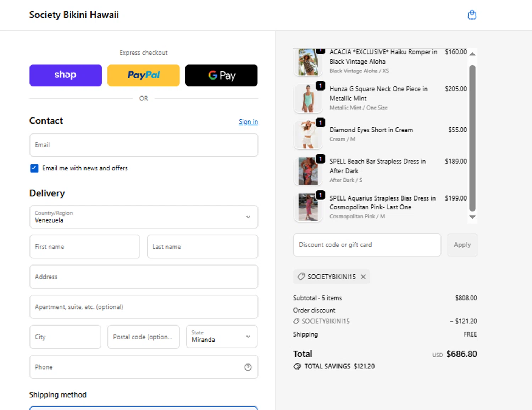Viewport: 532px width, 410px height.
Task: Pay with PayPal express button
Action: pyautogui.click(x=144, y=75)
